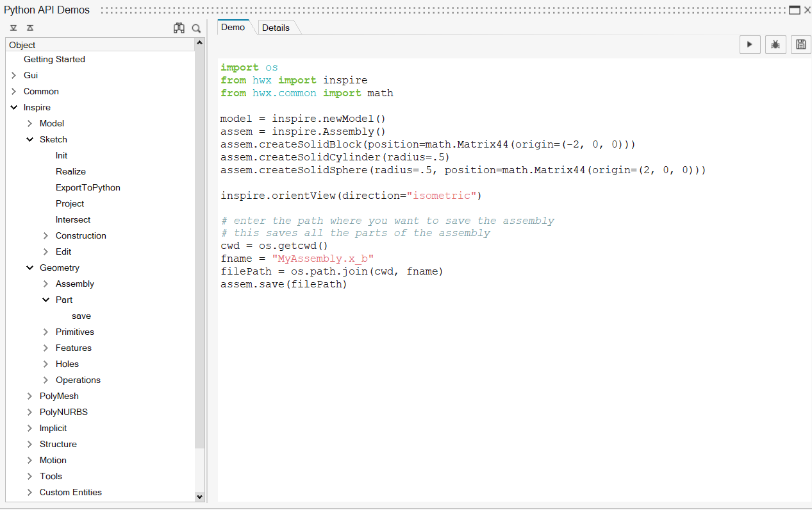The height and width of the screenshot is (510, 812).
Task: Maximize the Python API Demos panel
Action: coord(795,10)
